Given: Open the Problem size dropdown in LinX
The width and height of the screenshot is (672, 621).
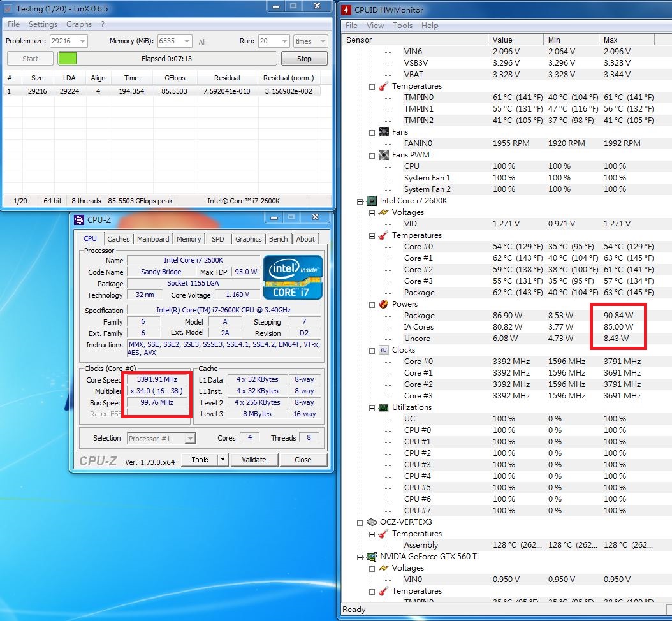Looking at the screenshot, I should 82,41.
